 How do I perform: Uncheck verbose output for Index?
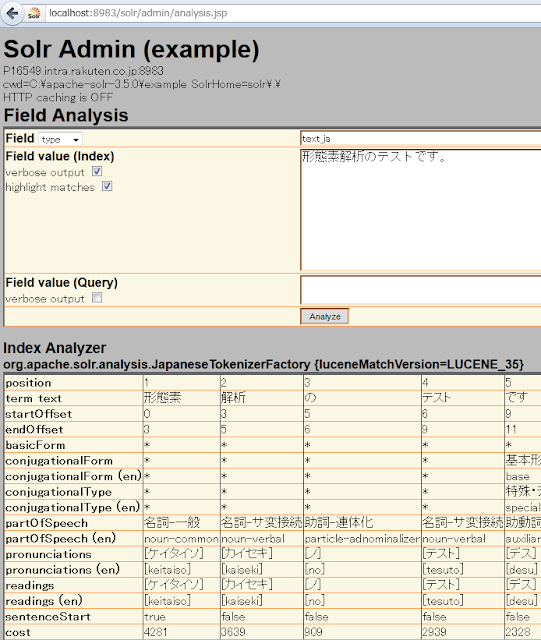coord(97,171)
